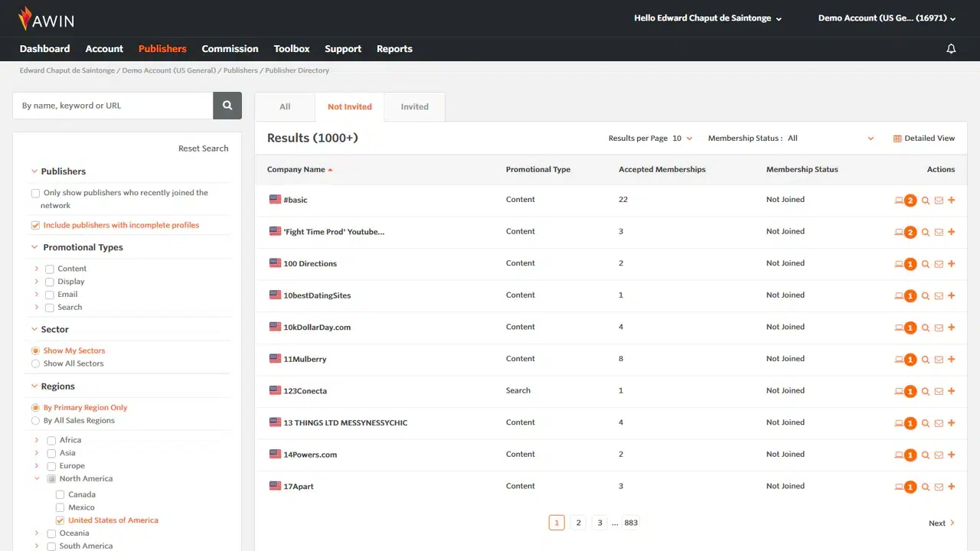This screenshot has width=980, height=551.
Task: Open the notifications bell
Action: tap(951, 49)
